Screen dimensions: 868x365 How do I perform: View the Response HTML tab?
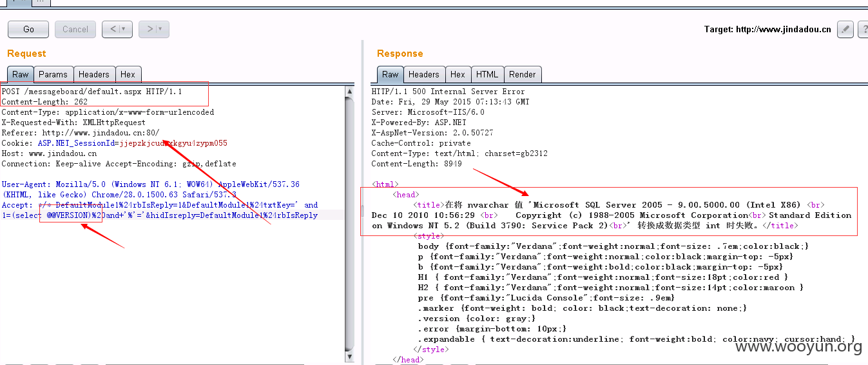tap(487, 74)
